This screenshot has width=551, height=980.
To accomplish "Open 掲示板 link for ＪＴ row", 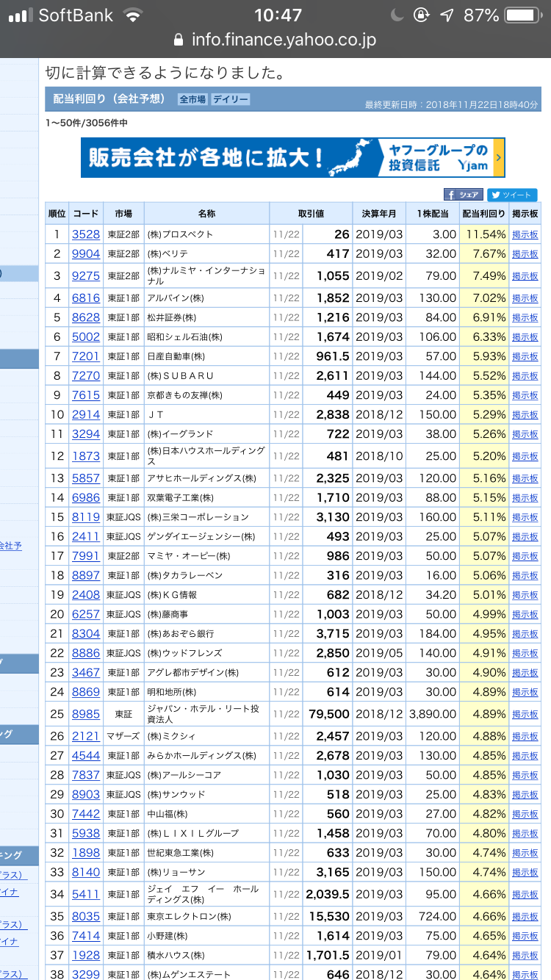I will pos(525,415).
